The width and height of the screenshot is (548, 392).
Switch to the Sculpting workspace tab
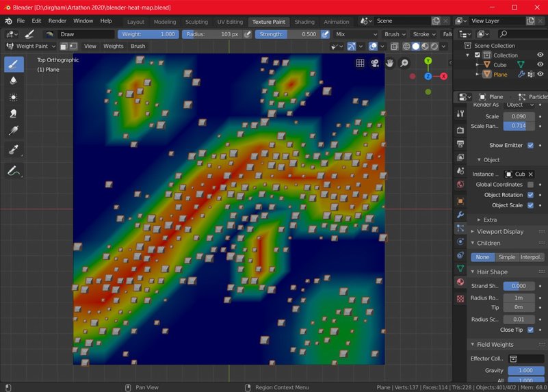[x=196, y=22]
